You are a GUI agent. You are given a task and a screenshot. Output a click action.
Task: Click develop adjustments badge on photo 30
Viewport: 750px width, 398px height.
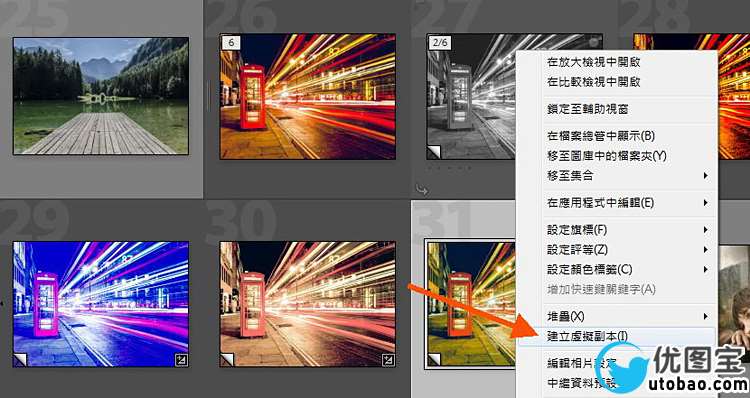[388, 359]
